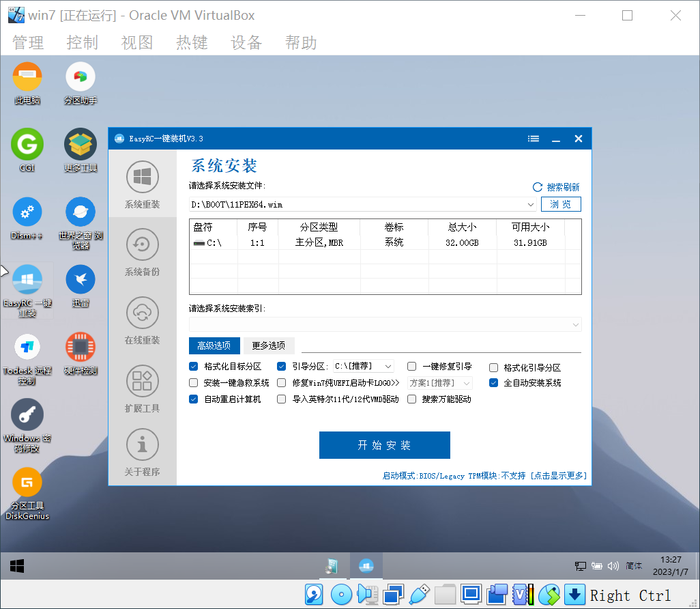Click the 可用大小 column header

[530, 227]
